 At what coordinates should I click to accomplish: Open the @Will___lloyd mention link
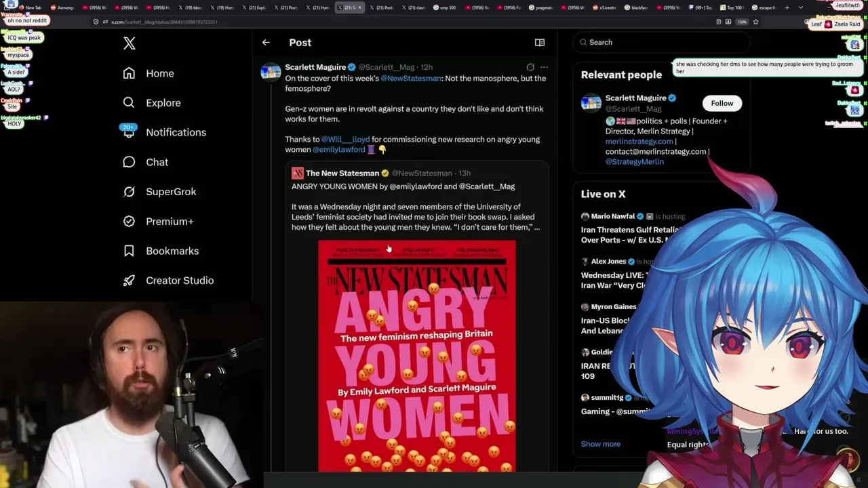(346, 140)
